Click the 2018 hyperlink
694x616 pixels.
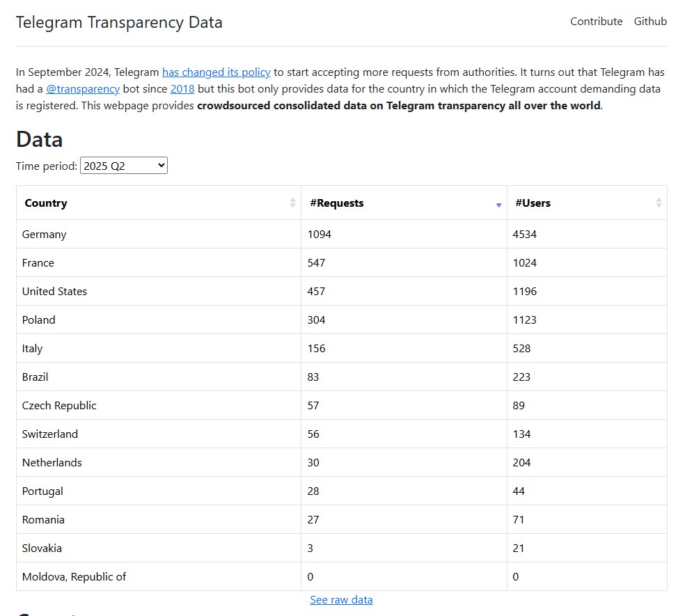(x=182, y=89)
